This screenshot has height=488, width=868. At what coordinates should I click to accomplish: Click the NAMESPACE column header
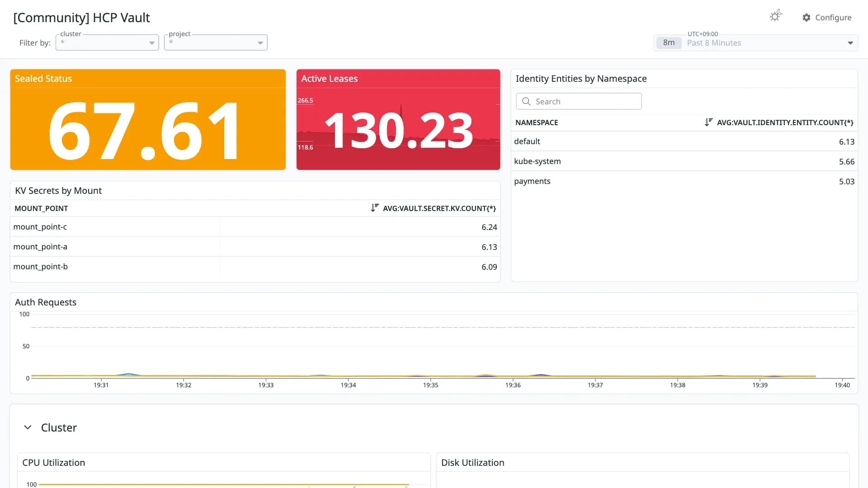537,122
